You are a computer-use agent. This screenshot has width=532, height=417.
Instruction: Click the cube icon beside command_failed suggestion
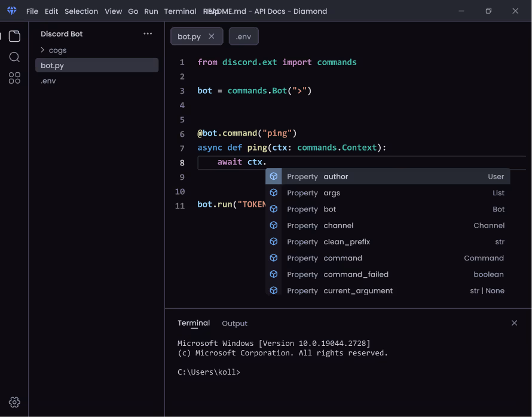[x=273, y=274]
